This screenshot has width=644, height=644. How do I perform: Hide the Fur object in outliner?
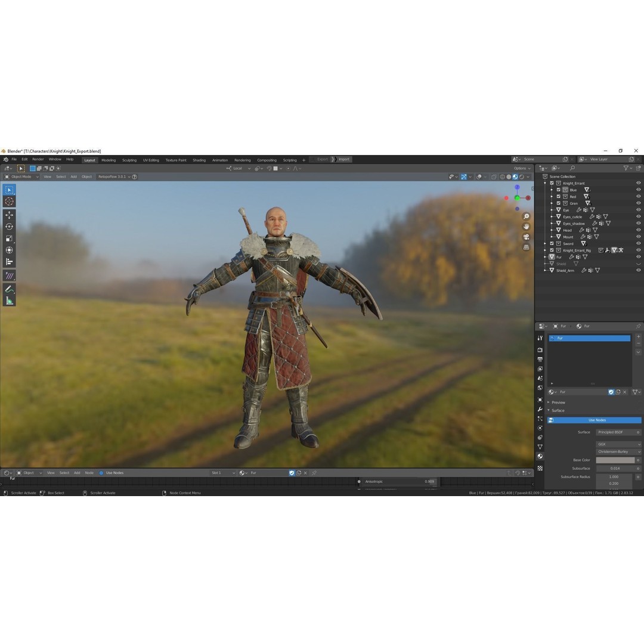point(638,256)
